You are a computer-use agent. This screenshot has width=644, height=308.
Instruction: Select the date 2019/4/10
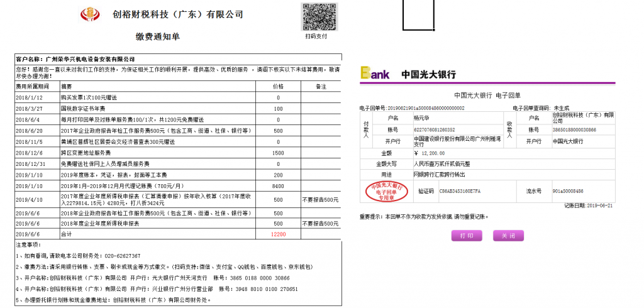pyautogui.click(x=29, y=200)
